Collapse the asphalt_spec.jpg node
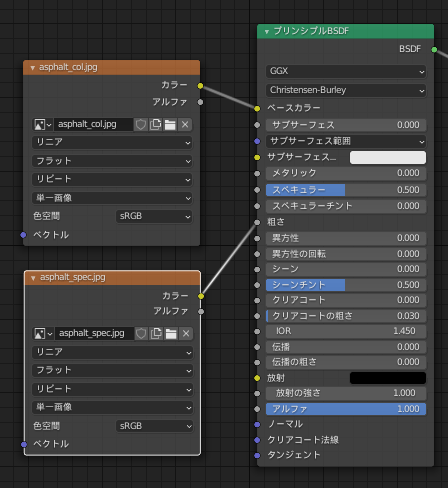Viewport: 448px width, 488px height. point(33,278)
